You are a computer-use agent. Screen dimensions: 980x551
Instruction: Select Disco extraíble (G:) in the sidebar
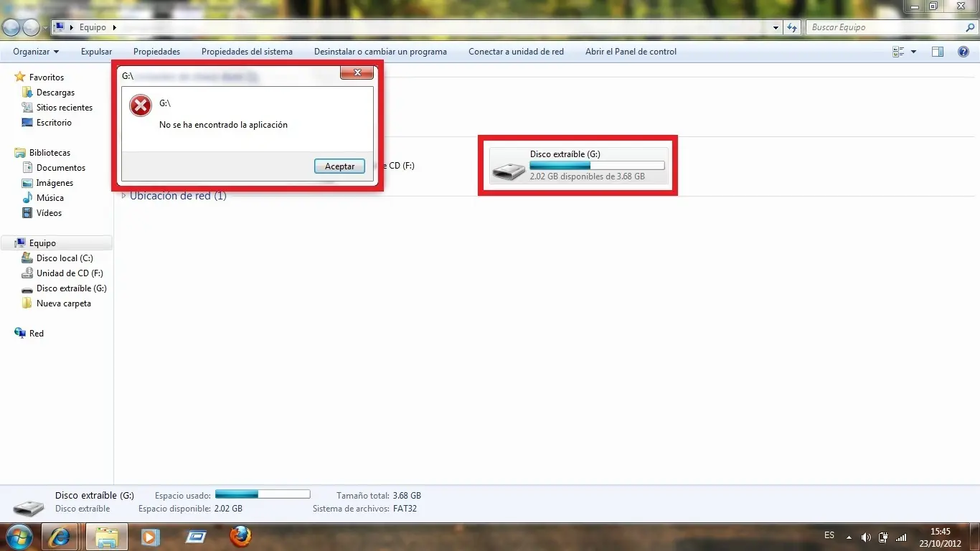point(72,288)
